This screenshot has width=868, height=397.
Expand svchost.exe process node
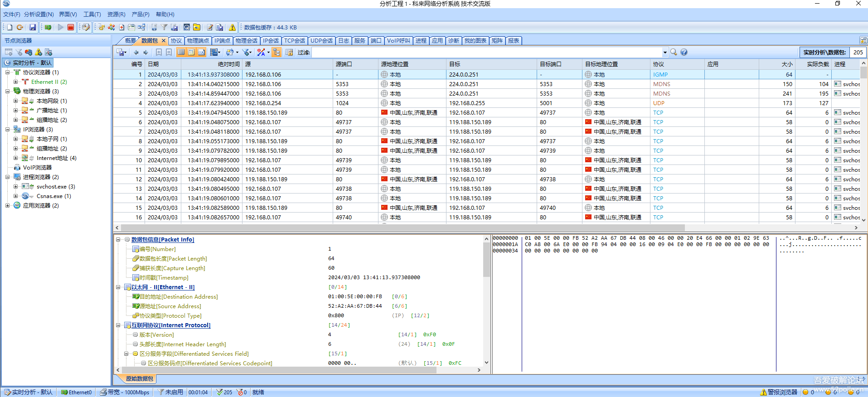pos(15,186)
